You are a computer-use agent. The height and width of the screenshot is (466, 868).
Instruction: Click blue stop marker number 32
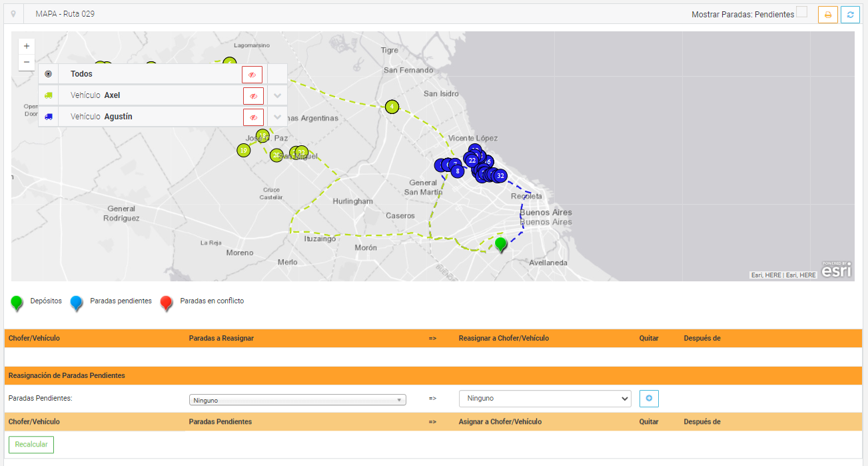click(x=500, y=176)
